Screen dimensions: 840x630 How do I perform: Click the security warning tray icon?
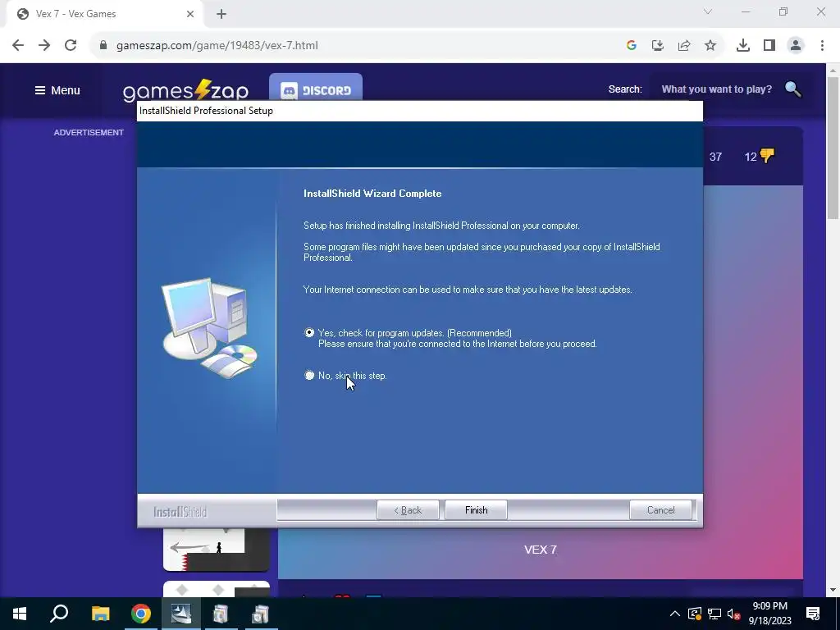pyautogui.click(x=695, y=614)
